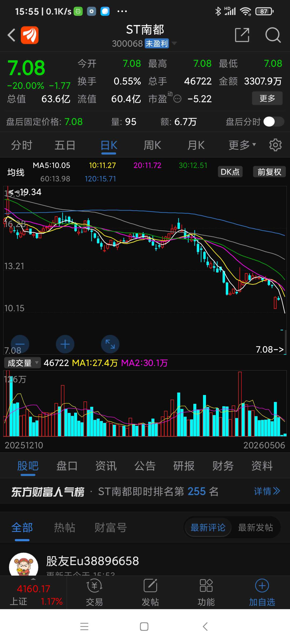The width and height of the screenshot is (290, 644).
Task: Open 成交量 indicator dropdown
Action: tap(23, 363)
